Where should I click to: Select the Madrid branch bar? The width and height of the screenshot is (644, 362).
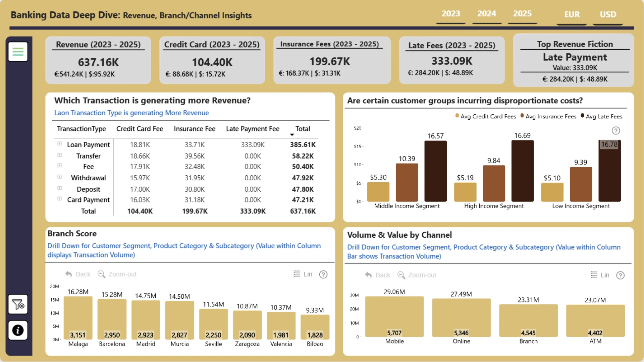146,320
